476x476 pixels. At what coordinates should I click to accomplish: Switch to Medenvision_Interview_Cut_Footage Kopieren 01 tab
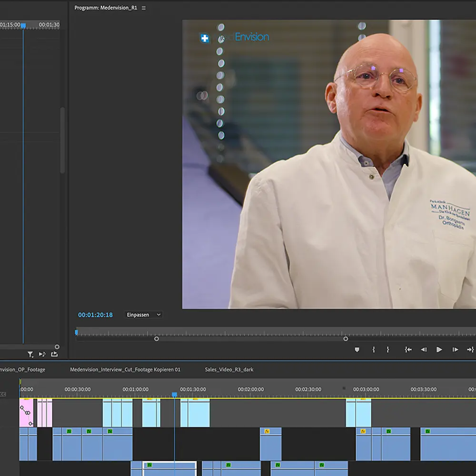click(126, 369)
